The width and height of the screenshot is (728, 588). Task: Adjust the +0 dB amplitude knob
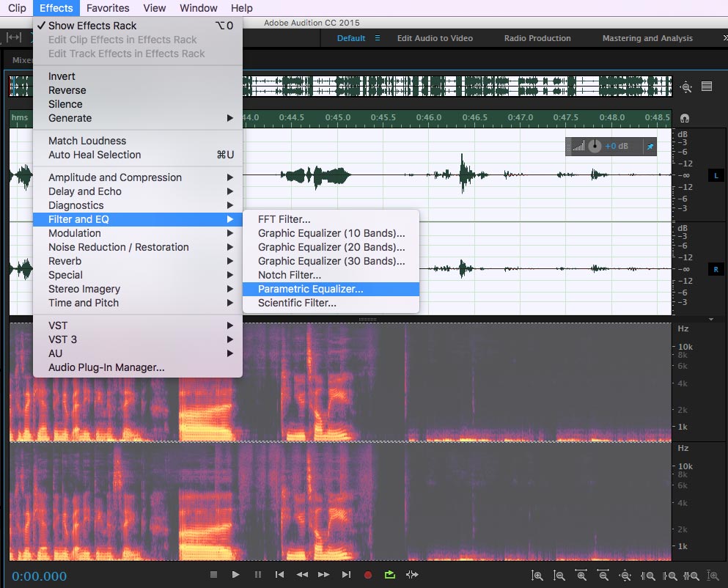[594, 147]
